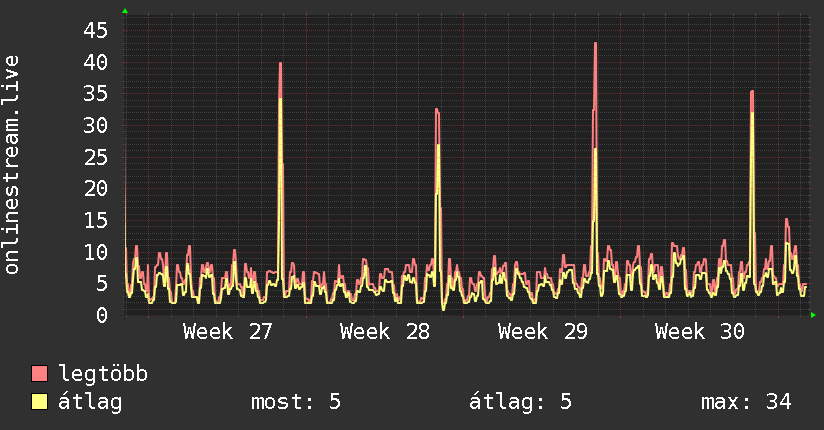Click the spike peak after Week 30

click(752, 92)
